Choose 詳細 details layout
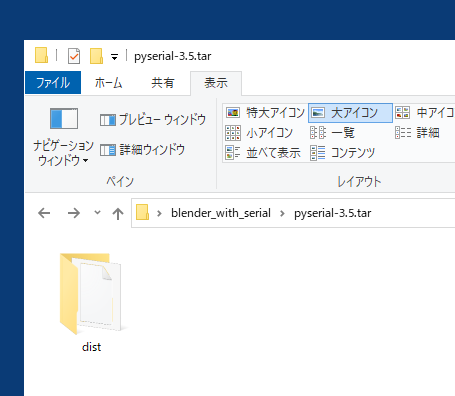This screenshot has width=455, height=396. pos(417,133)
